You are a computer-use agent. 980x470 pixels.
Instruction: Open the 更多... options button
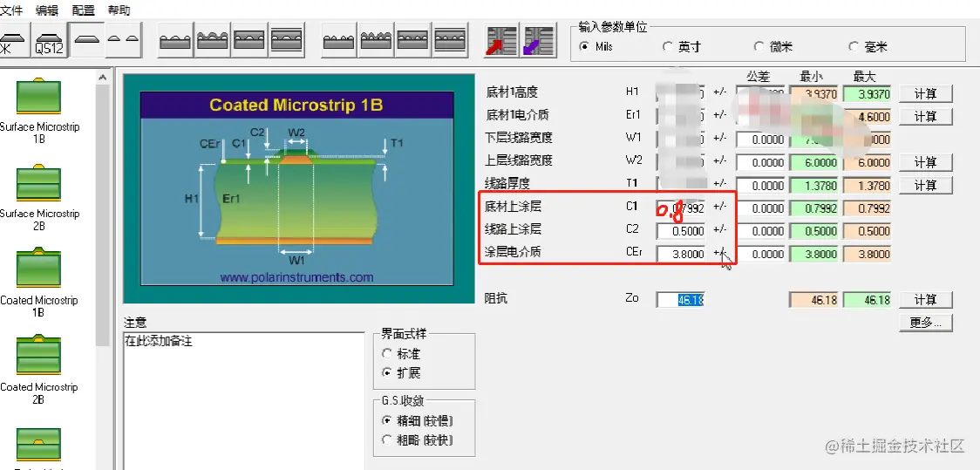pyautogui.click(x=926, y=323)
